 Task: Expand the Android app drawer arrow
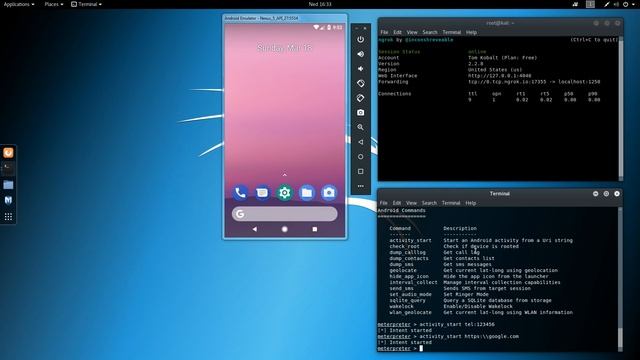[284, 175]
